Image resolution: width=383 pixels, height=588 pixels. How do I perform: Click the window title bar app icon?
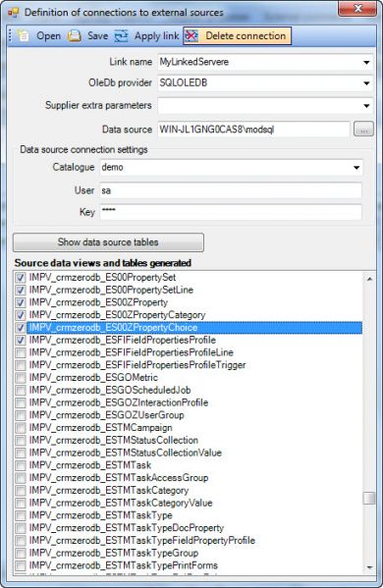pos(13,13)
